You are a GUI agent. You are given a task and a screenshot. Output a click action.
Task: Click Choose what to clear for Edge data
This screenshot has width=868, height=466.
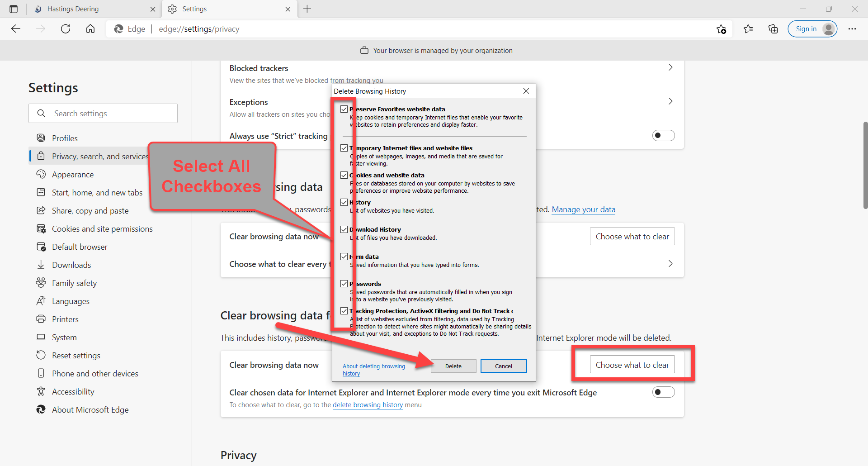click(632, 236)
